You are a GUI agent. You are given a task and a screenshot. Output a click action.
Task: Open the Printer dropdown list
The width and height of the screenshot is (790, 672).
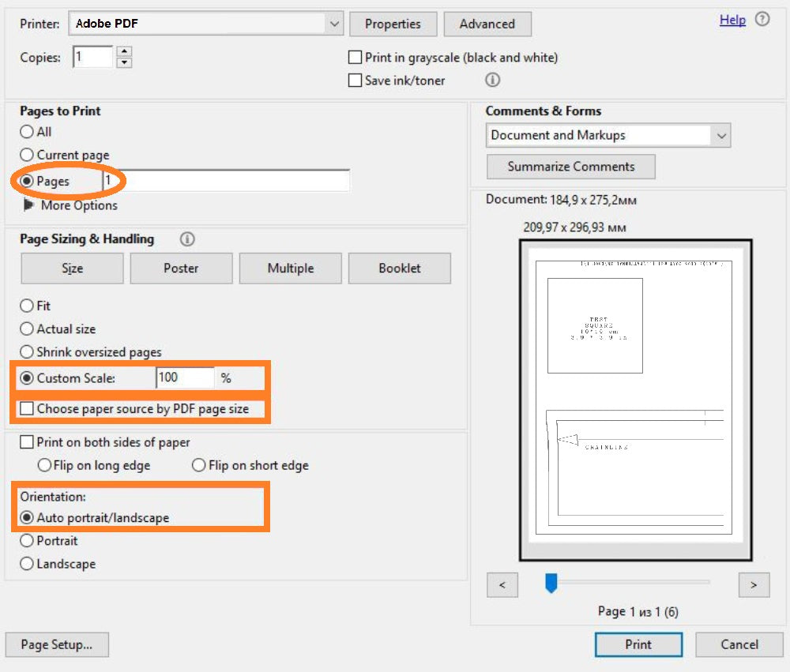coord(206,24)
